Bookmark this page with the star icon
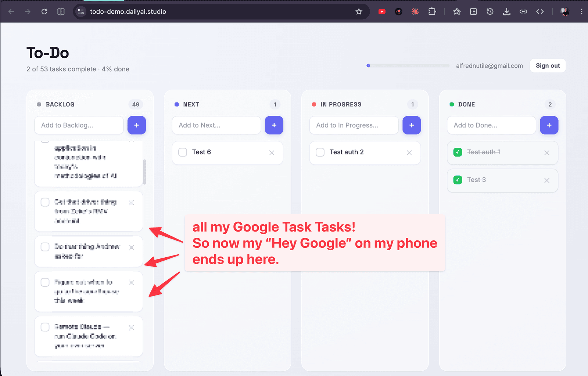 (x=359, y=11)
